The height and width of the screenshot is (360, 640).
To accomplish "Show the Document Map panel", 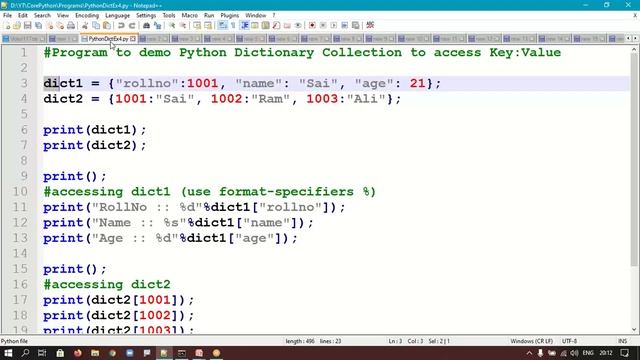I will pos(265,25).
